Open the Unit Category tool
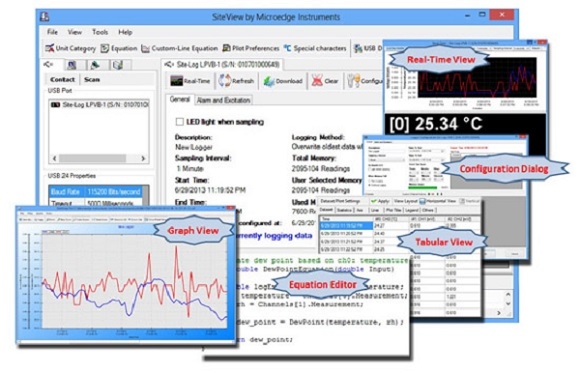Screen dimensions: 580x373 [x=70, y=48]
